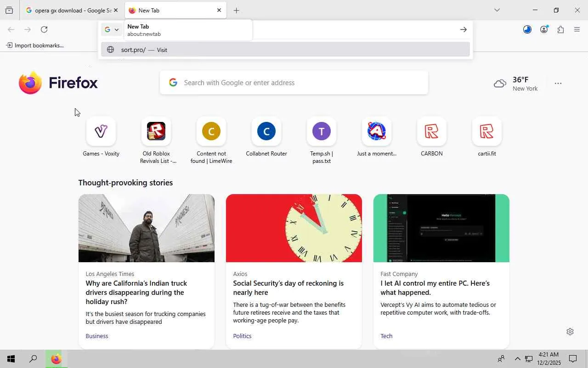Click Los Angeles Times source label
The image size is (588, 368).
tap(110, 274)
